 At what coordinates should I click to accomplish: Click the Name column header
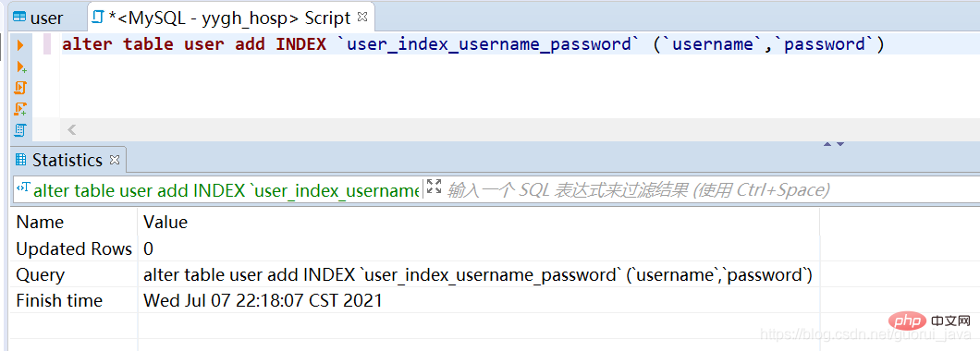(x=40, y=222)
